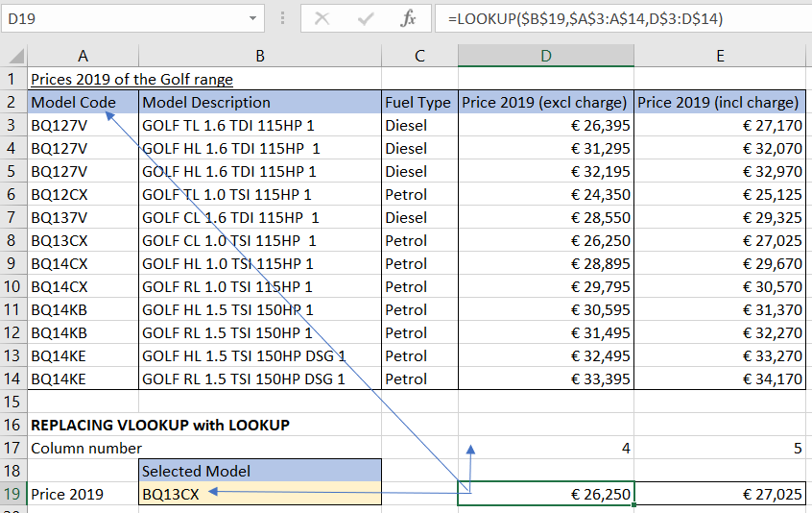Select result cell € 26,250 in row 19
Image resolution: width=812 pixels, height=513 pixels.
click(x=546, y=494)
